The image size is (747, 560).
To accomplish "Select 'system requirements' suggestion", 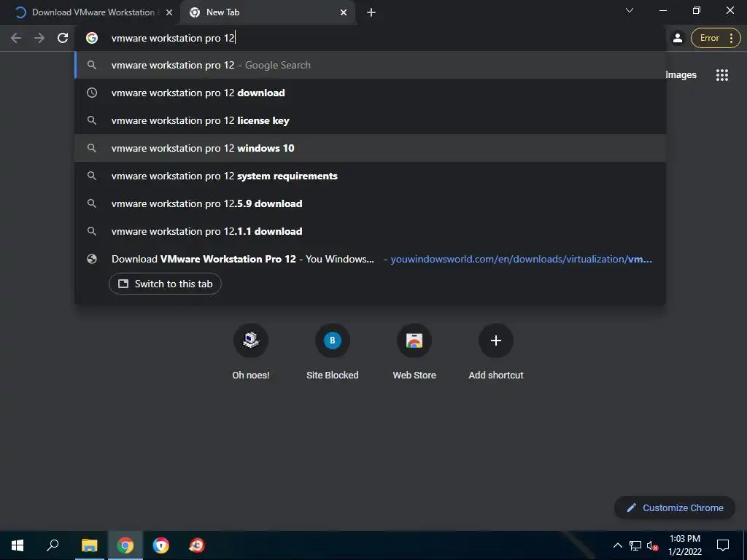I will [x=370, y=176].
